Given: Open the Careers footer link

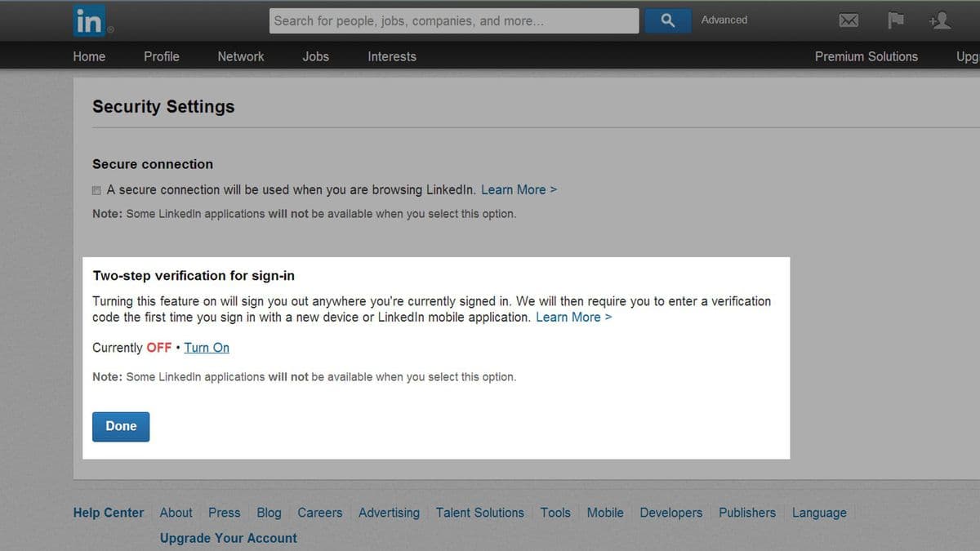Looking at the screenshot, I should coord(320,513).
